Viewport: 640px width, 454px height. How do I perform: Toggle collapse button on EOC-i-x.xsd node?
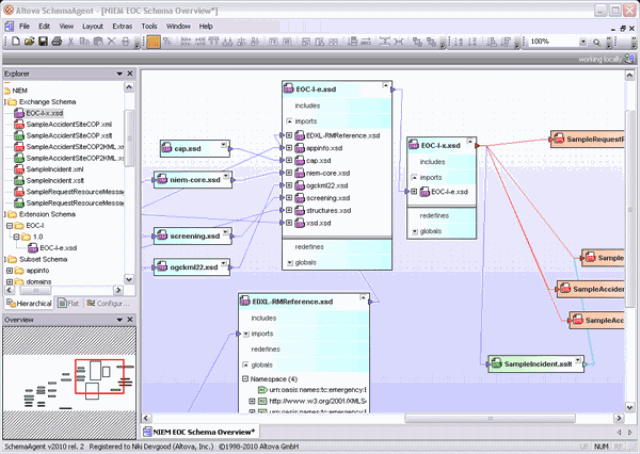(x=470, y=141)
